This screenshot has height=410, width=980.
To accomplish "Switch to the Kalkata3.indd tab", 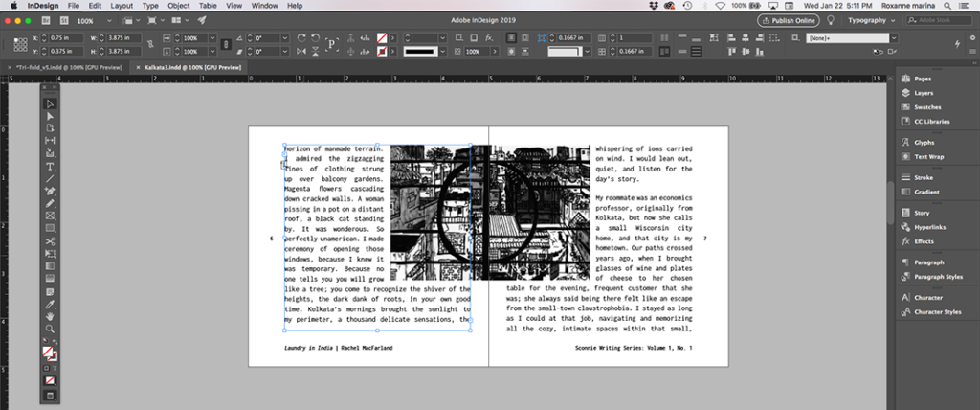I will point(192,67).
